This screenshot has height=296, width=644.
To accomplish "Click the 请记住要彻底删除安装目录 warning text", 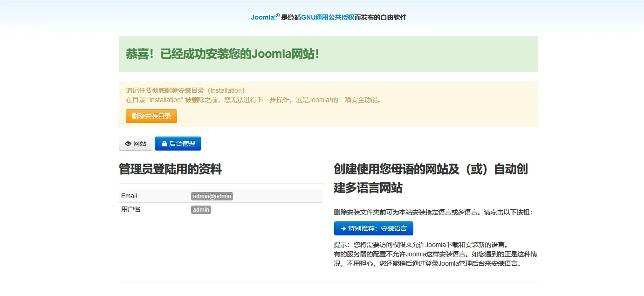I will (185, 90).
